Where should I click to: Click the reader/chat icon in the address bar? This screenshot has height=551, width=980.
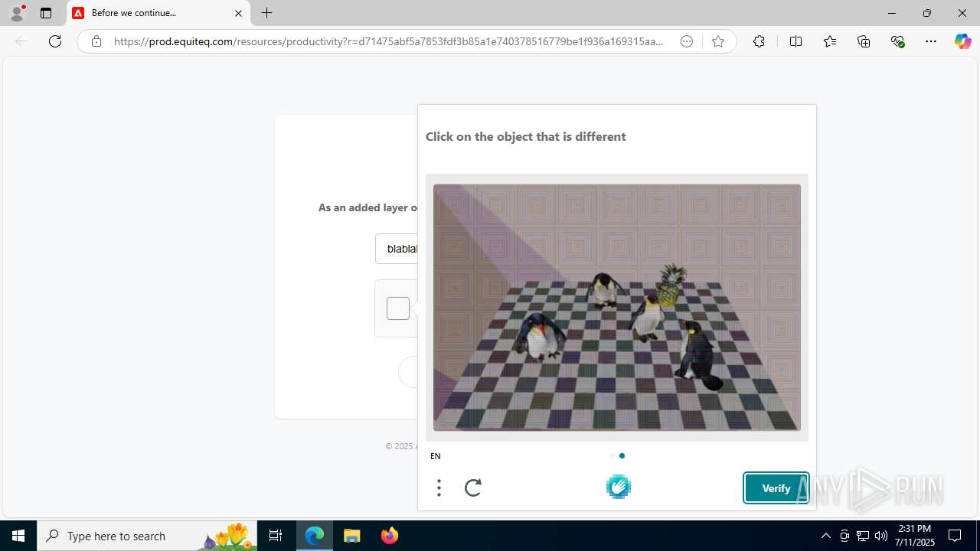[x=687, y=41]
